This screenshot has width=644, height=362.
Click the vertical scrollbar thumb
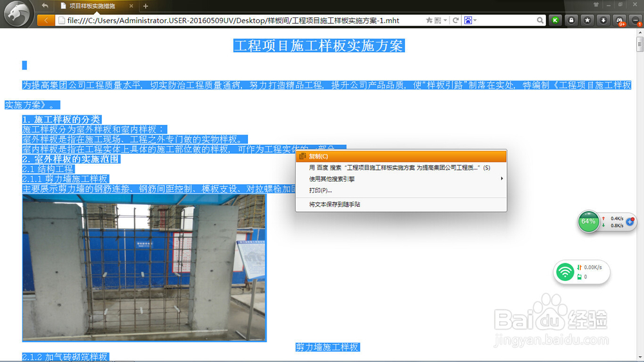pyautogui.click(x=639, y=44)
